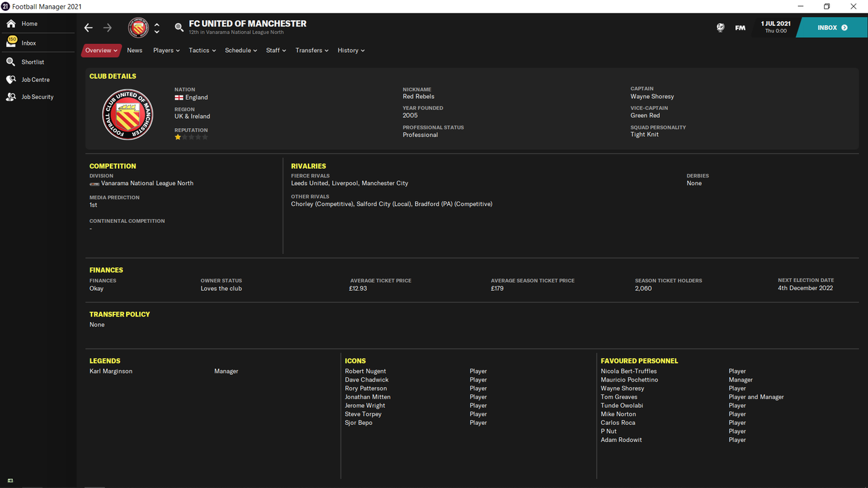Open icon Robert Nugent profile

tap(365, 371)
